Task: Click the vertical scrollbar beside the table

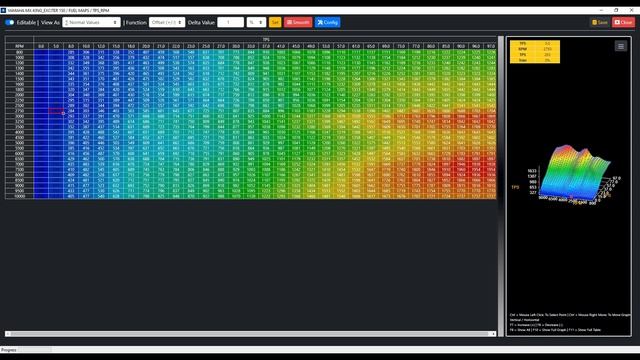Action: click(501, 186)
